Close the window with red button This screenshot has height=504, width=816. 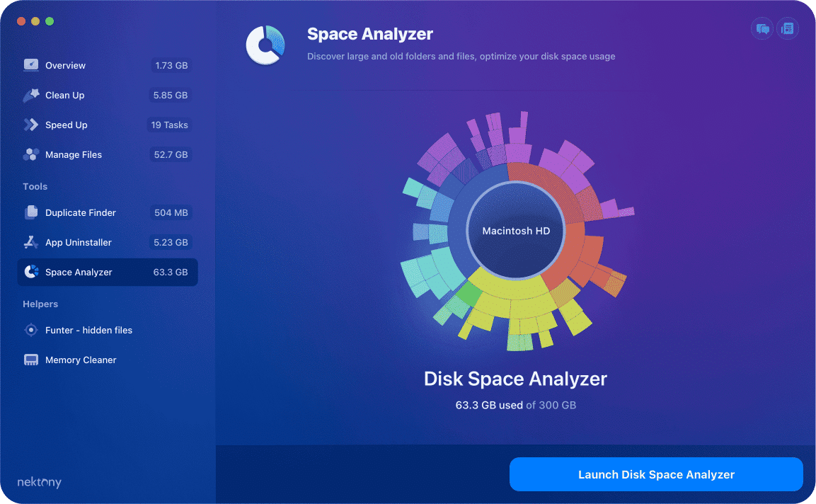21,21
